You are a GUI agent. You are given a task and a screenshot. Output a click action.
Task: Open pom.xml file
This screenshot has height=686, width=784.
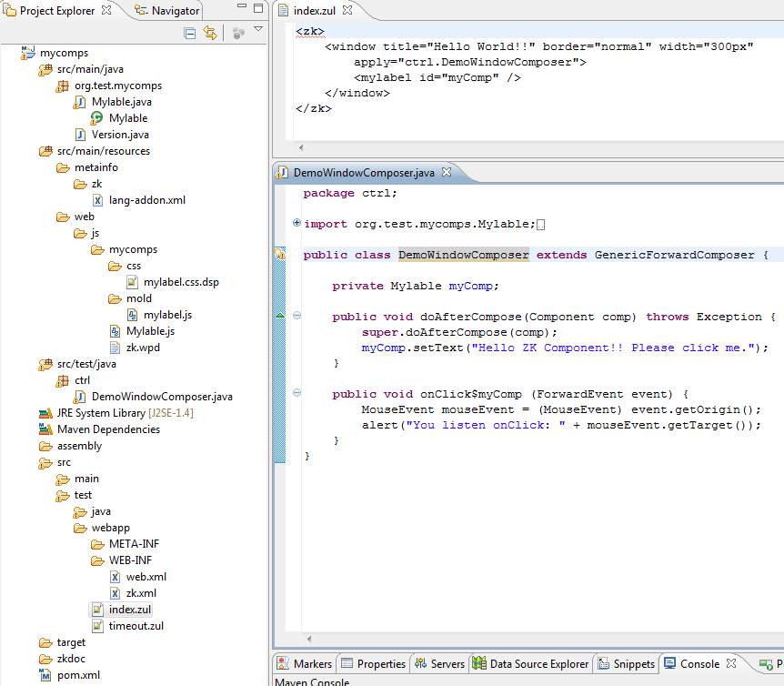click(x=78, y=675)
